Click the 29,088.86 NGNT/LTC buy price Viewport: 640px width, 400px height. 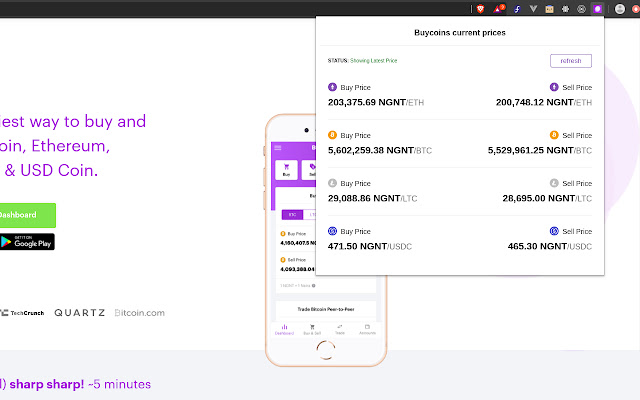coord(372,198)
